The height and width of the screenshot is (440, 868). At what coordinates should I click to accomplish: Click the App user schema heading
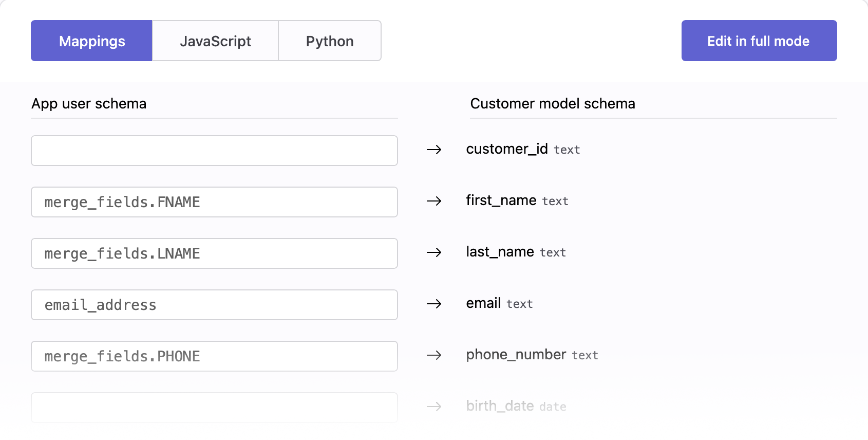pyautogui.click(x=89, y=104)
